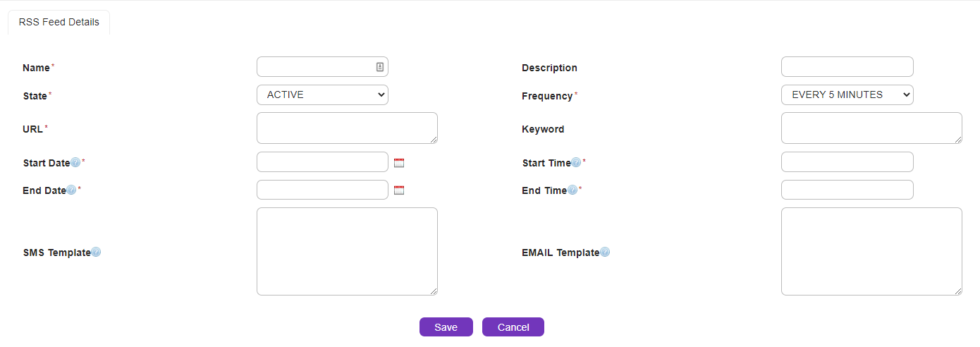Screen dimensions: 980x347
Task: Click the autofill contact icon in Name field
Action: click(x=380, y=67)
